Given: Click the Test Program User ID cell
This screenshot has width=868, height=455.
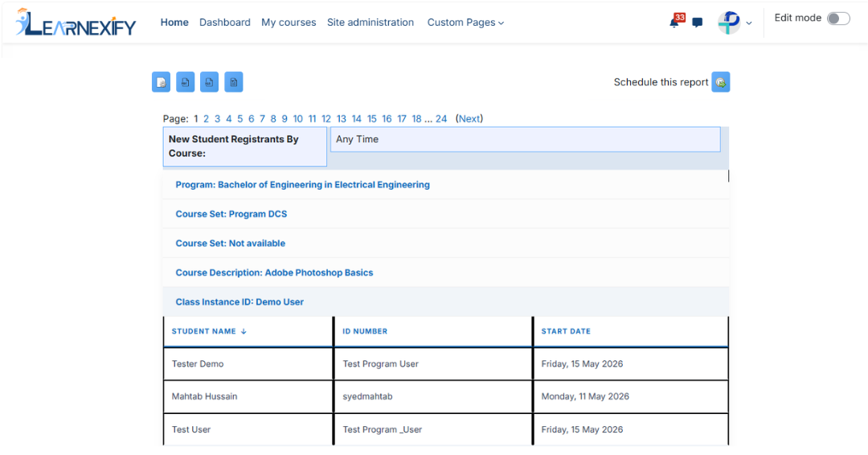Looking at the screenshot, I should click(433, 364).
